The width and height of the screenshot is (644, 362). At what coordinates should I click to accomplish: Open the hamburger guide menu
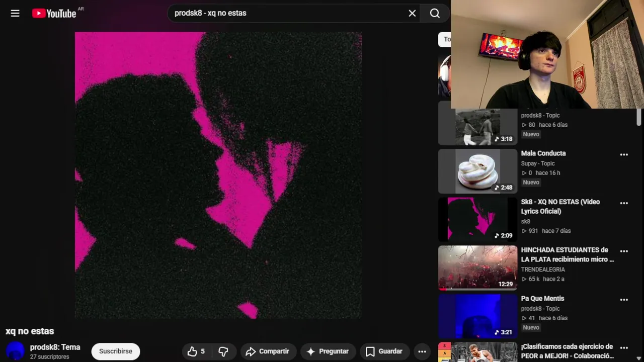pos(15,14)
